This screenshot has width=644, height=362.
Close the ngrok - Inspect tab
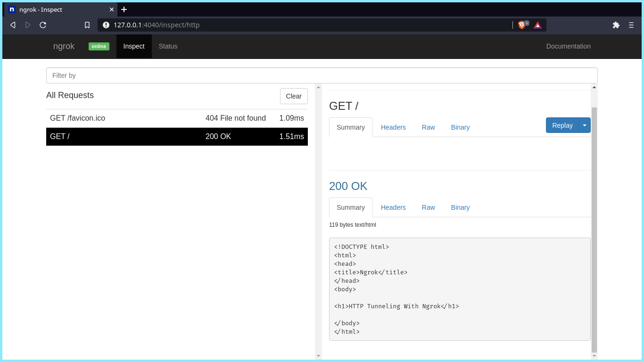[112, 9]
